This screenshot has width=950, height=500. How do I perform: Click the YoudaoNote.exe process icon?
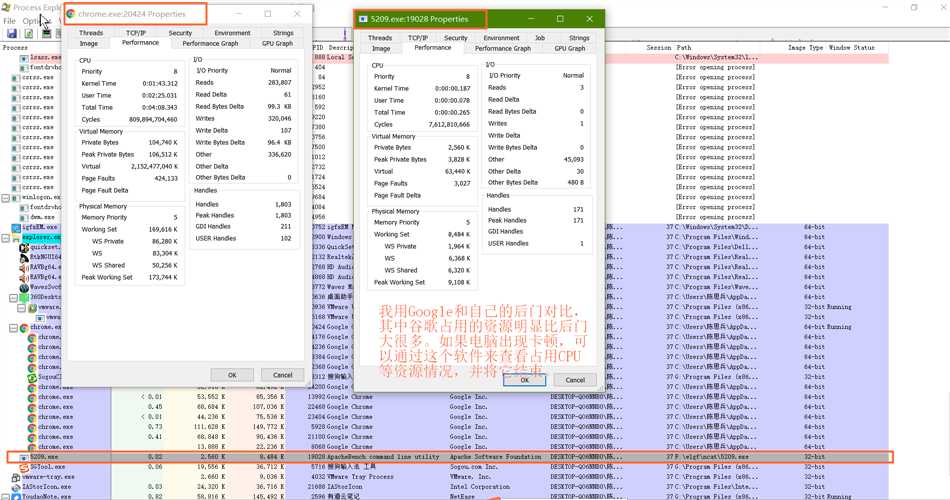tap(16, 496)
